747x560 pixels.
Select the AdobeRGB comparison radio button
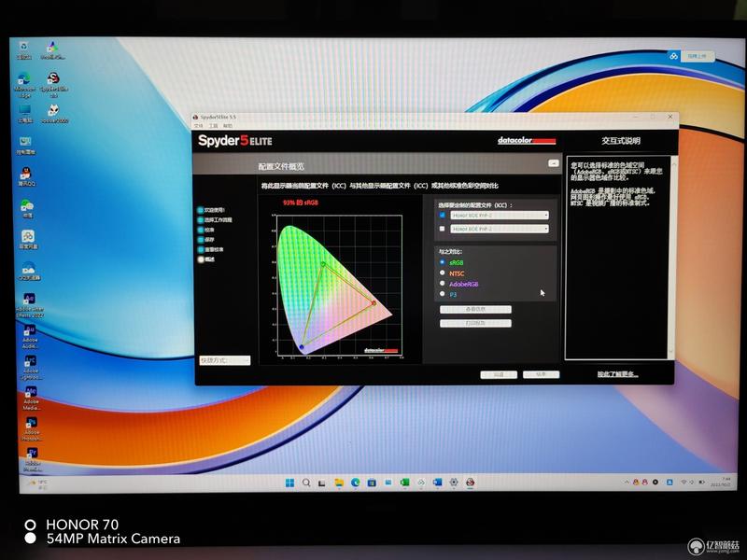pyautogui.click(x=442, y=284)
